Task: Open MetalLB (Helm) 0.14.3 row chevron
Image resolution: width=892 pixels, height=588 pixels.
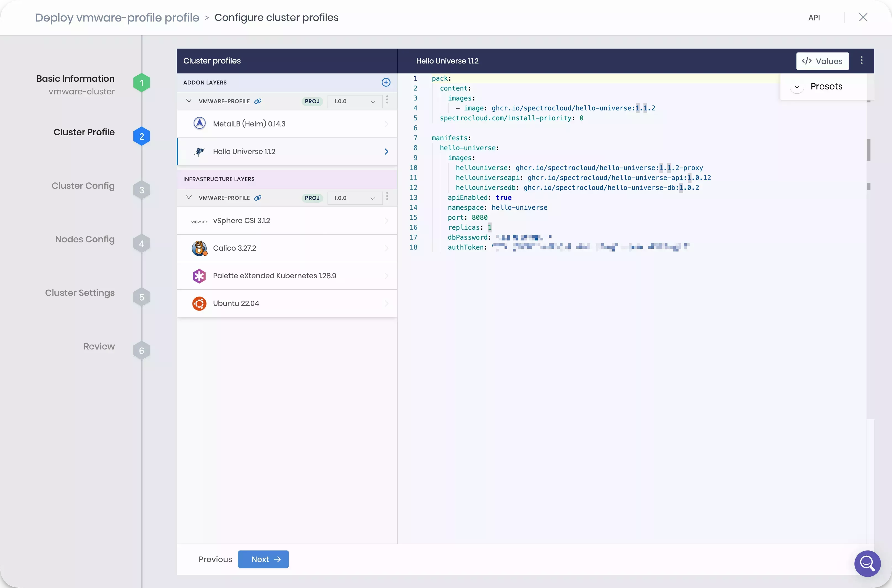Action: click(x=386, y=124)
